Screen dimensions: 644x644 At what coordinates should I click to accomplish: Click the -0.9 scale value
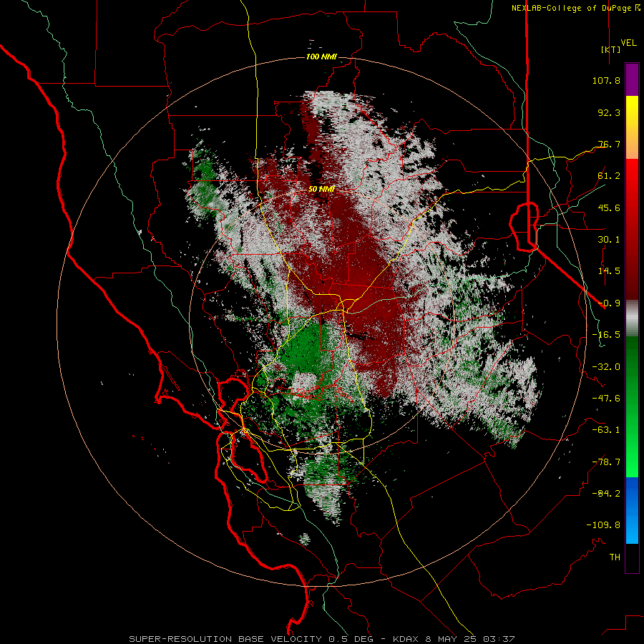(609, 303)
